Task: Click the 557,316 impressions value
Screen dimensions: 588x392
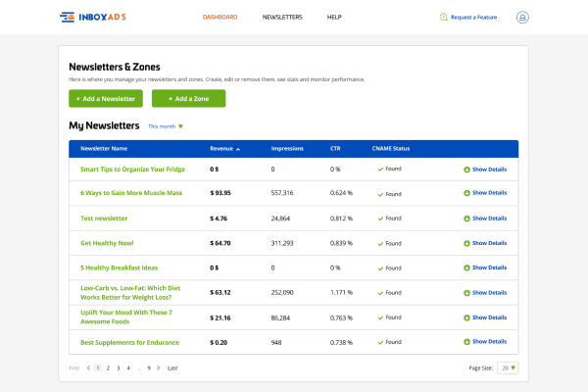Action: tap(282, 193)
